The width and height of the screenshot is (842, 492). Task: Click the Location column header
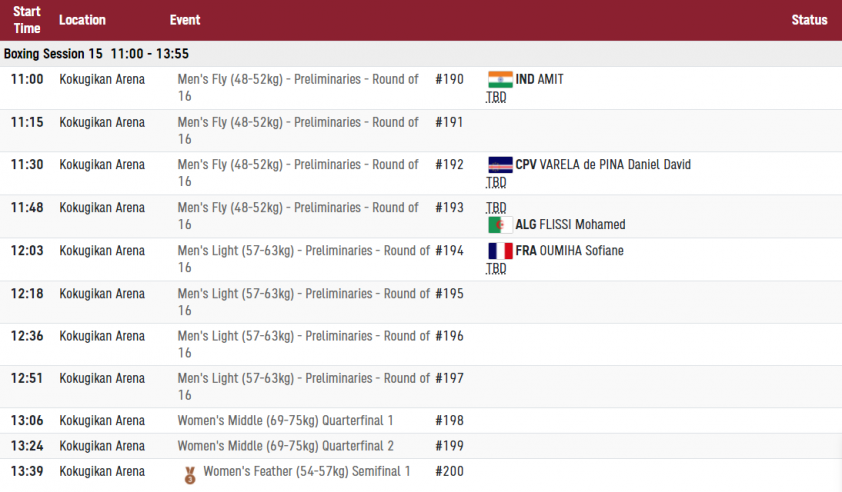pyautogui.click(x=82, y=20)
